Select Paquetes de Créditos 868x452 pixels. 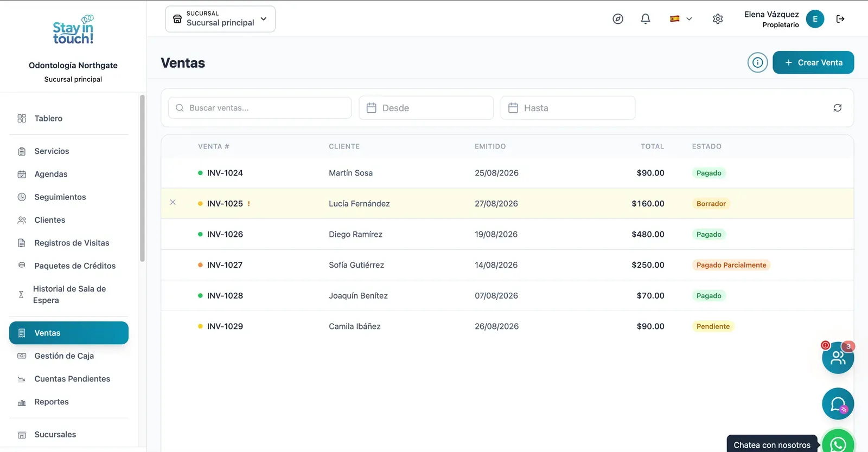pos(69,266)
